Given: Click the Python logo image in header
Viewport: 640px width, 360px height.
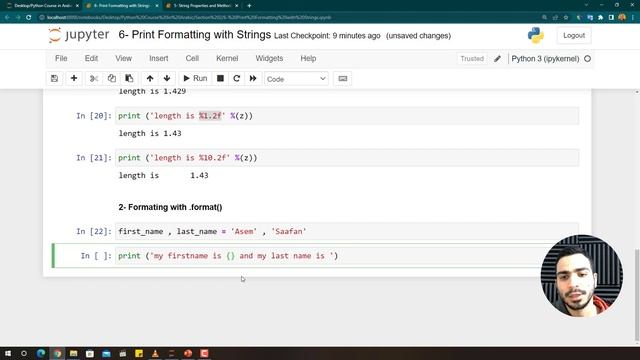Looking at the screenshot, I should [536, 36].
